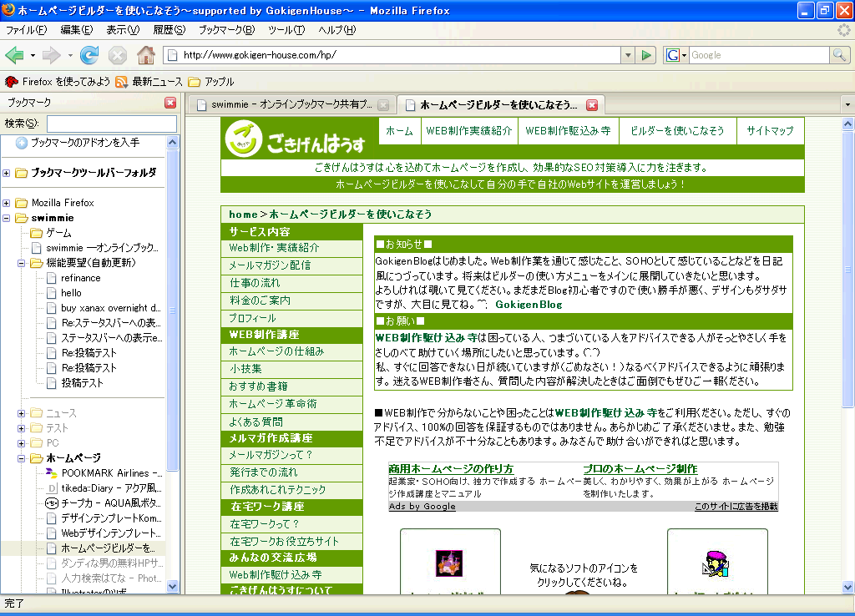Image resolution: width=855 pixels, height=616 pixels.
Task: Click the Back navigation arrow
Action: coord(14,55)
